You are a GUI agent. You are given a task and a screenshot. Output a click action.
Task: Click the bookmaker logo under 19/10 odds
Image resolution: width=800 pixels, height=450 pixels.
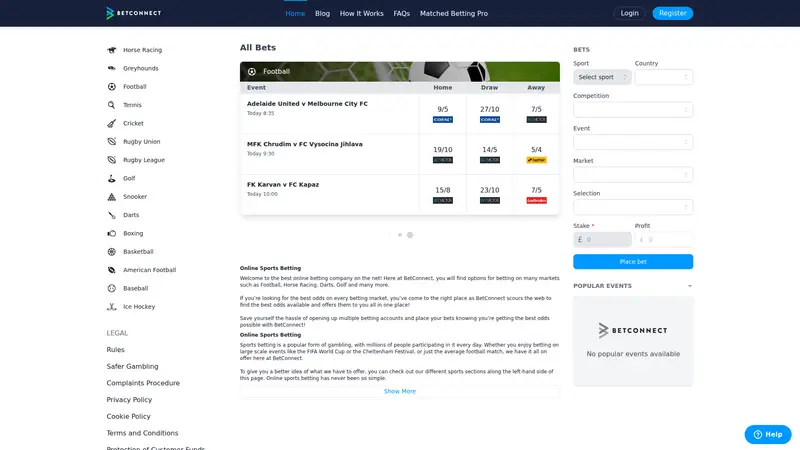(x=443, y=160)
